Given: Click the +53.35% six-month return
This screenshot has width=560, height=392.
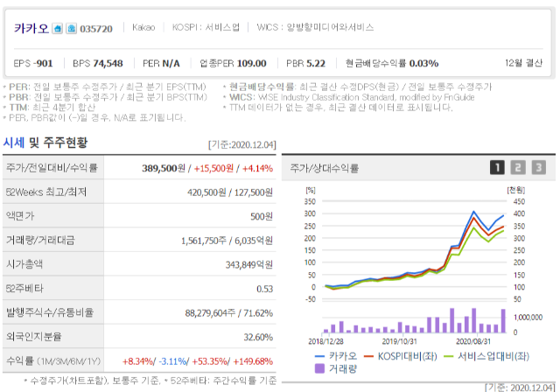Looking at the screenshot, I should coord(210,361).
